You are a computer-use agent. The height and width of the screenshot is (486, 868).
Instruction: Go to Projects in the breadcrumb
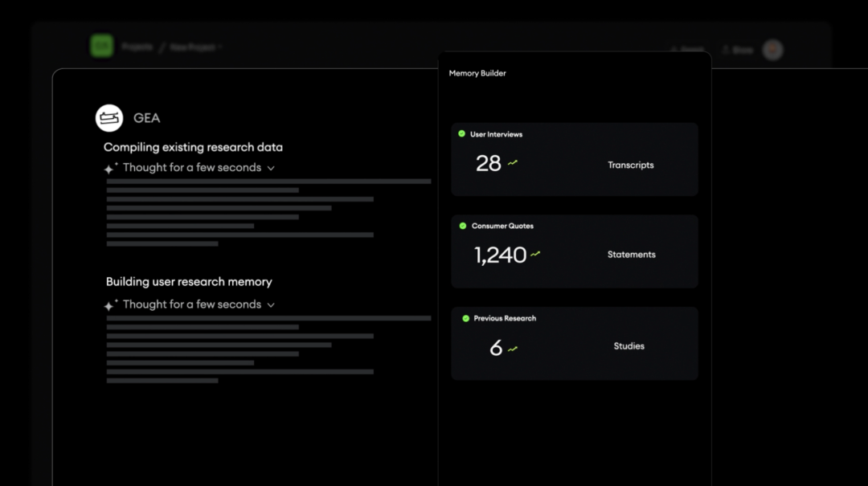click(x=137, y=47)
